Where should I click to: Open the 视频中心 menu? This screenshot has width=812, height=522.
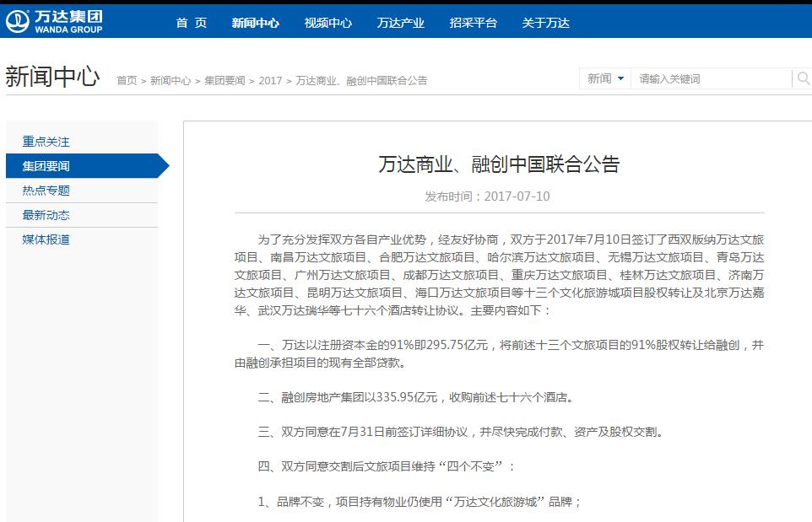[328, 23]
